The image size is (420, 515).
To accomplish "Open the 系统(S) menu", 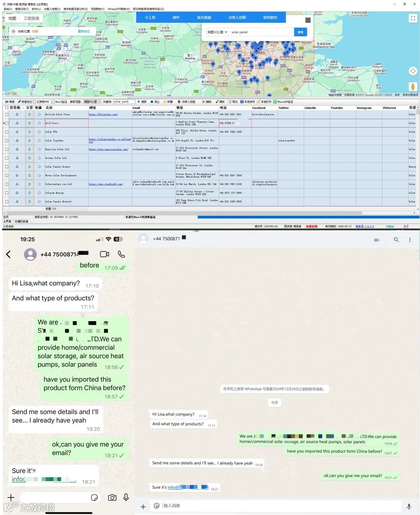I will (x=8, y=9).
